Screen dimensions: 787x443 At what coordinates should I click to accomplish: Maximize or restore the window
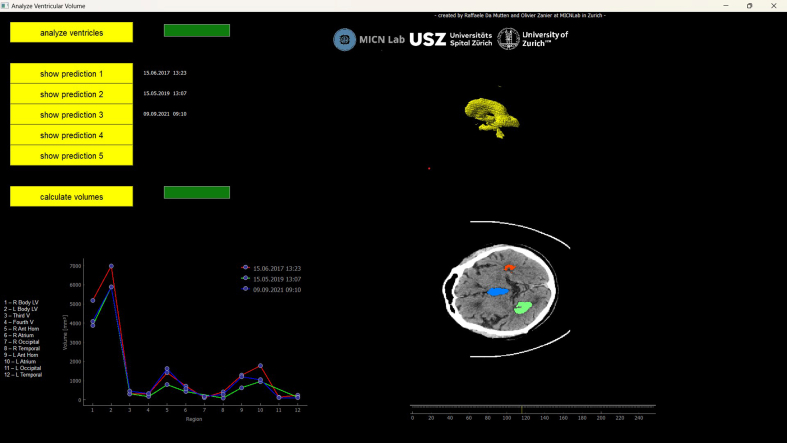point(749,6)
